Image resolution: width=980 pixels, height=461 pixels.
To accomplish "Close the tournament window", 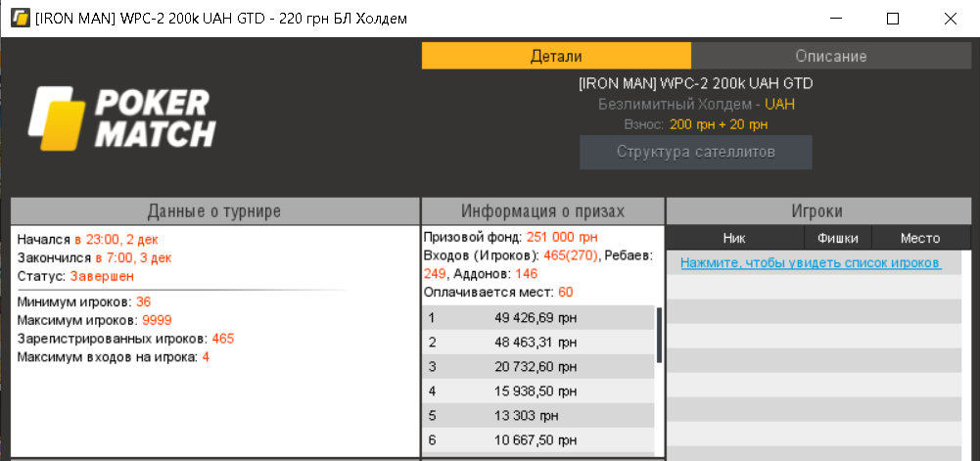I will [948, 19].
